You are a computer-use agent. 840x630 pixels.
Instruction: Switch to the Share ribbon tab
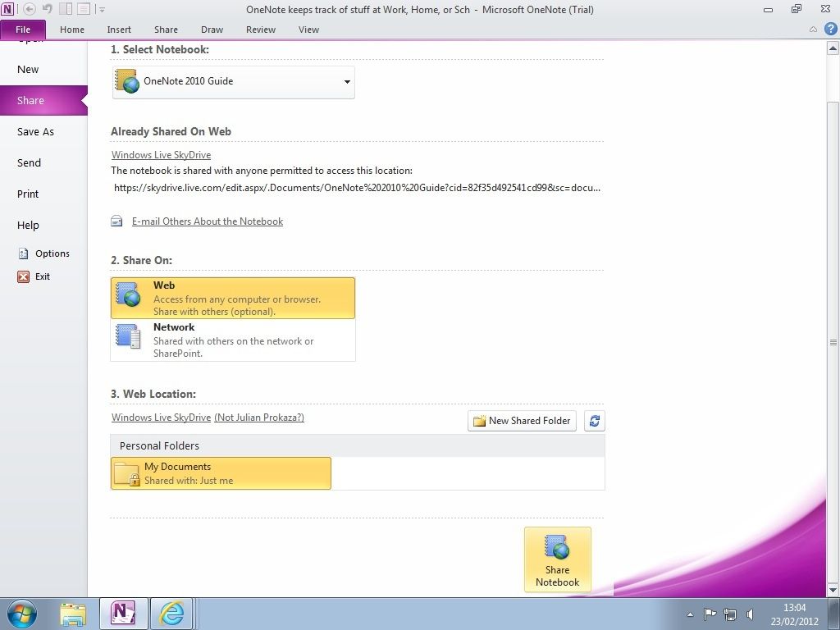[166, 30]
